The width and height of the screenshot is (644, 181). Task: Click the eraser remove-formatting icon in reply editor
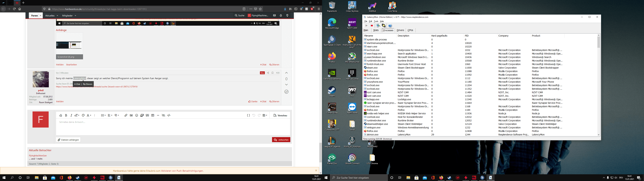61,115
